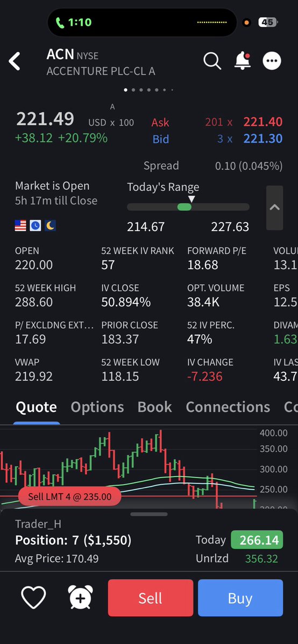Switch to the Quote tab

36,407
